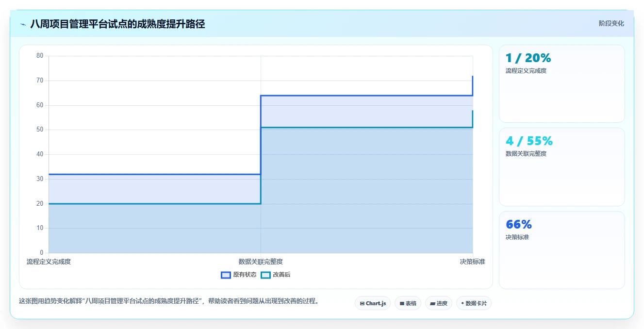Click the lightning icon beside the title
This screenshot has height=329, width=644.
tap(23, 24)
